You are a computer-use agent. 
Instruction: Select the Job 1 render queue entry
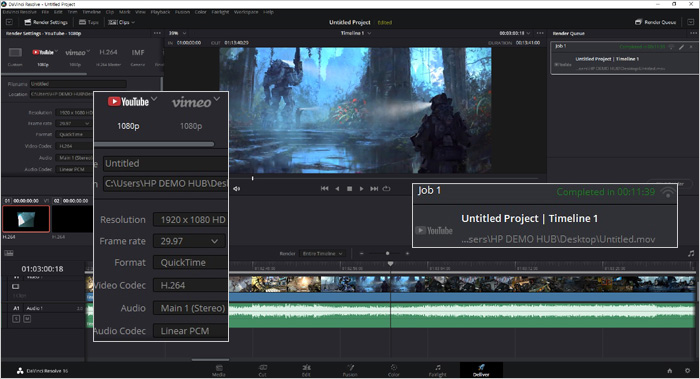pos(625,58)
